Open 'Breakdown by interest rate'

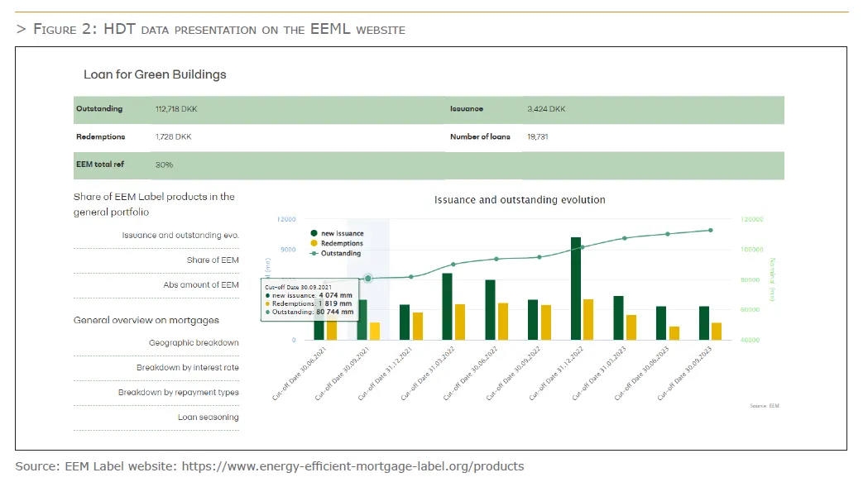click(188, 368)
